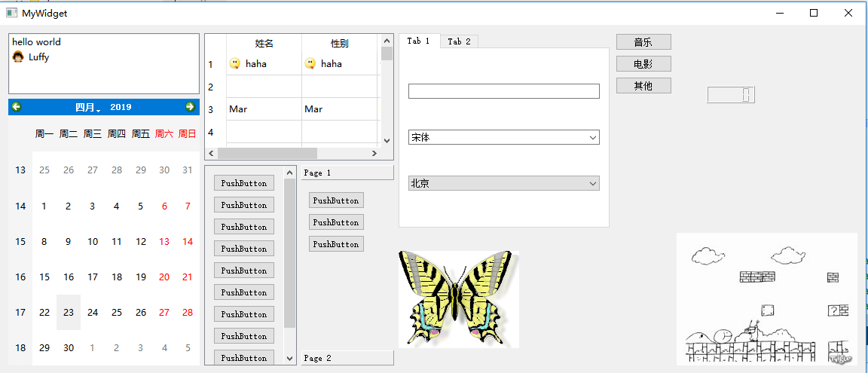Expand the Page 1 toolbox section
The height and width of the screenshot is (373, 868).
(347, 173)
